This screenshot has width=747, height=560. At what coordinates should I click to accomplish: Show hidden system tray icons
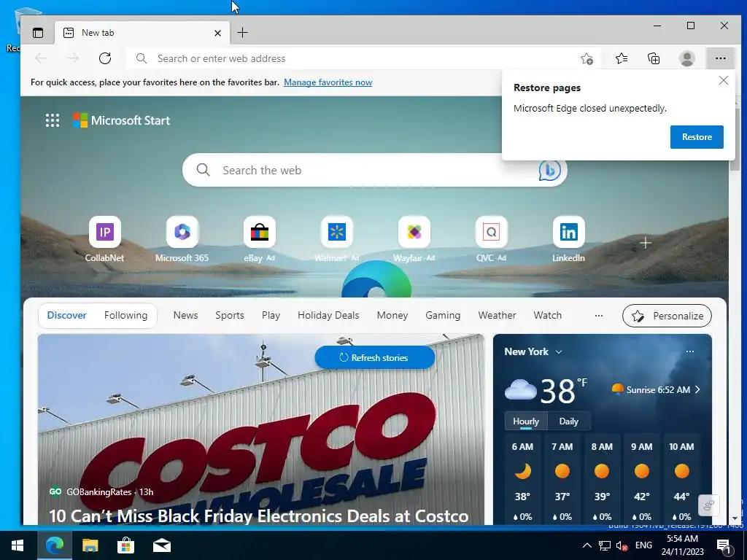click(x=587, y=545)
